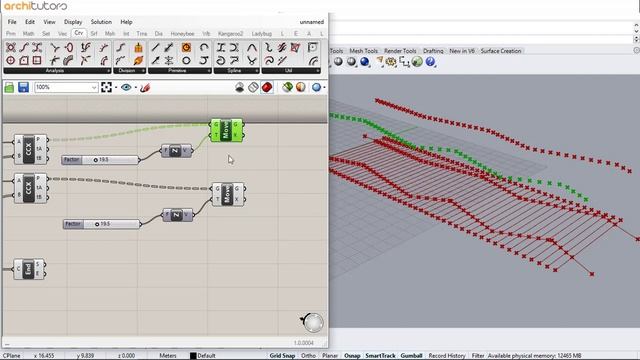
Task: Open Rhino's Render Tools toolbar tab
Action: point(400,51)
